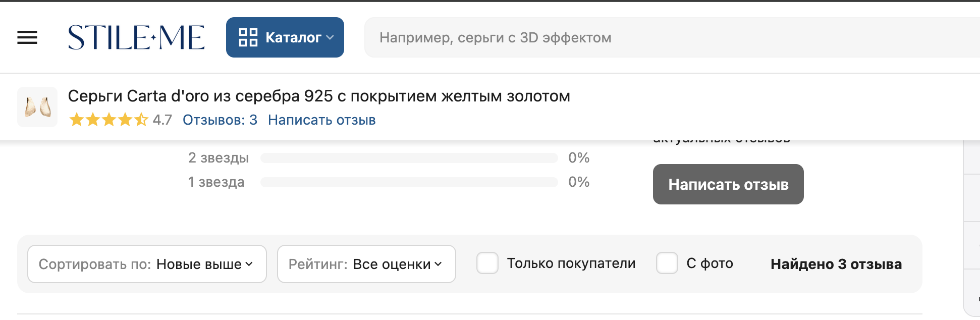Expand the «Рейтинг: Все оценки» dropdown

coord(366,264)
